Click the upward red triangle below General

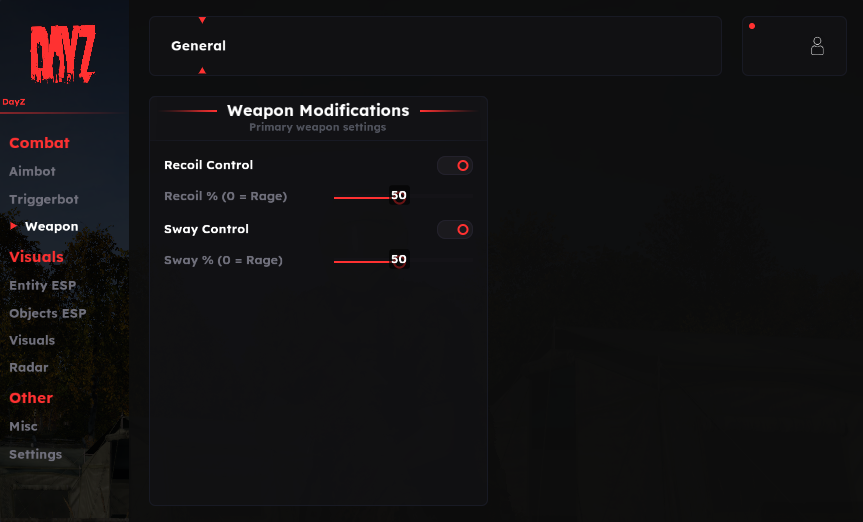203,70
